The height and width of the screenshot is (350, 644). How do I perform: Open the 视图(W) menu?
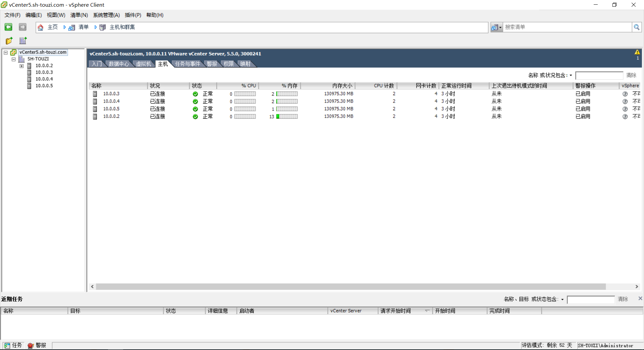[56, 15]
